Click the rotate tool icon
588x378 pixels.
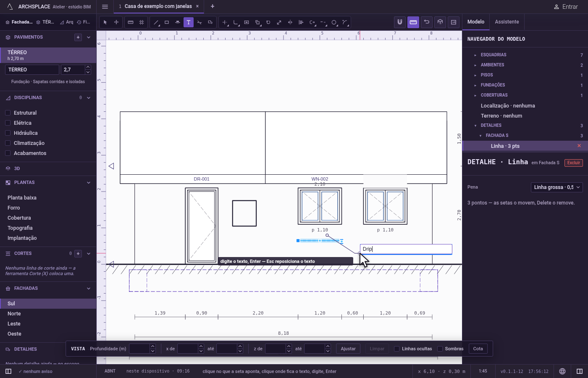(x=268, y=22)
